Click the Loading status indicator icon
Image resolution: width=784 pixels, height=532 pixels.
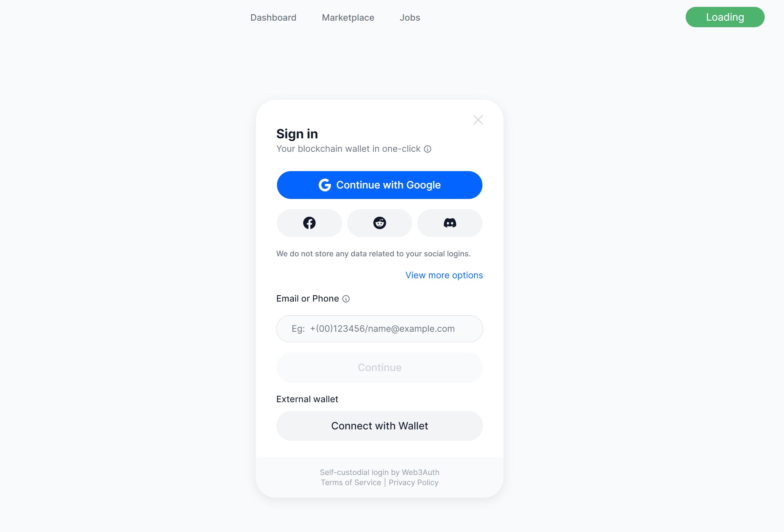[725, 17]
